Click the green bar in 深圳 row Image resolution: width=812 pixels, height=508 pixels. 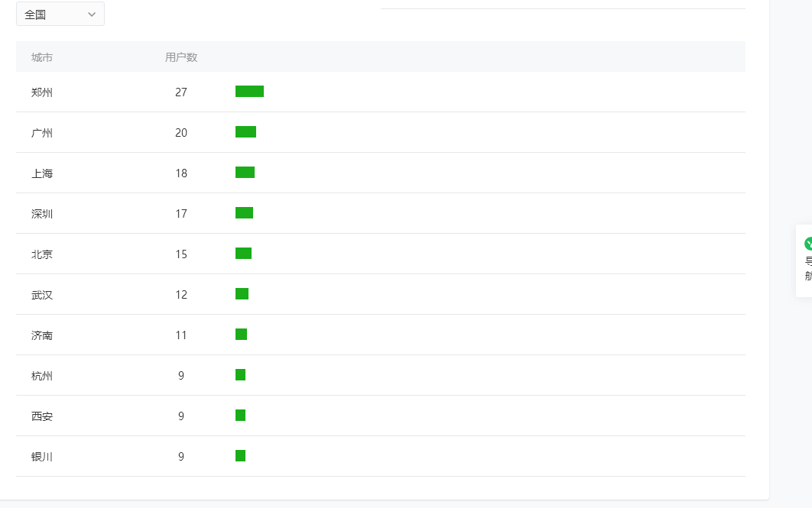point(245,212)
